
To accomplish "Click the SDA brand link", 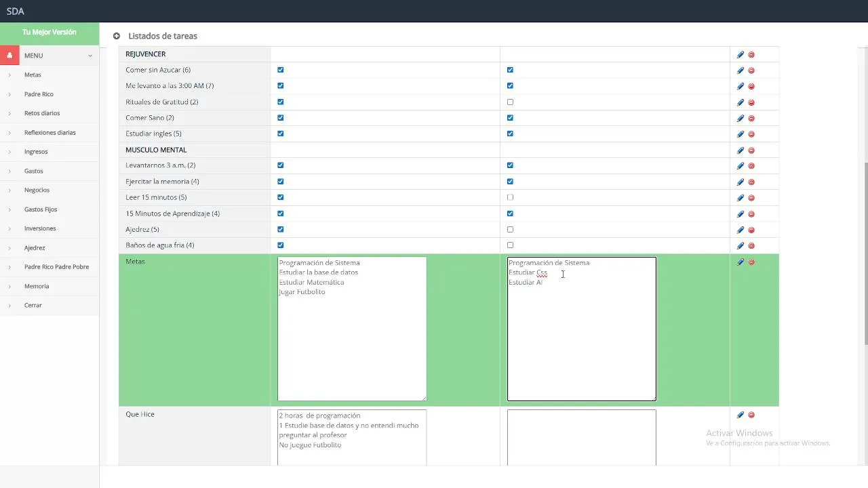I will click(16, 11).
